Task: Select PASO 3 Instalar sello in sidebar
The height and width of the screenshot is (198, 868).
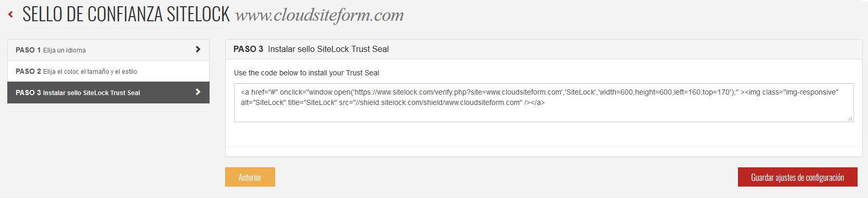Action: [108, 93]
